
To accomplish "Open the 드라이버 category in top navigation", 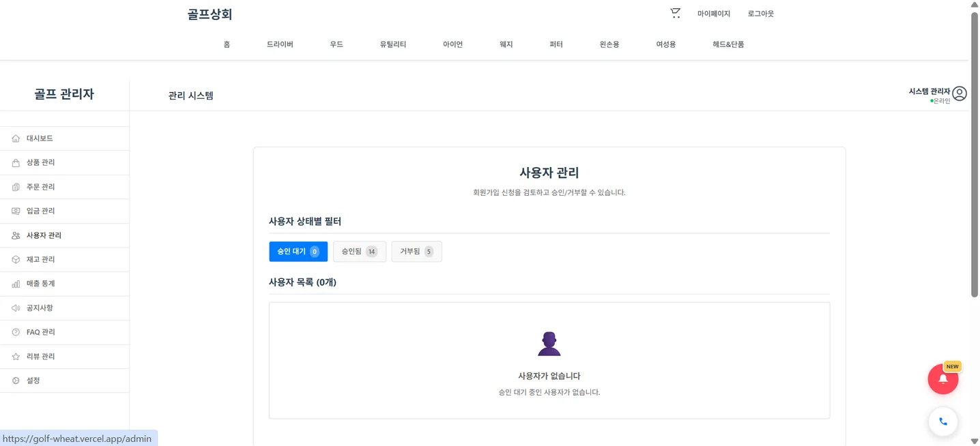I will (x=280, y=44).
